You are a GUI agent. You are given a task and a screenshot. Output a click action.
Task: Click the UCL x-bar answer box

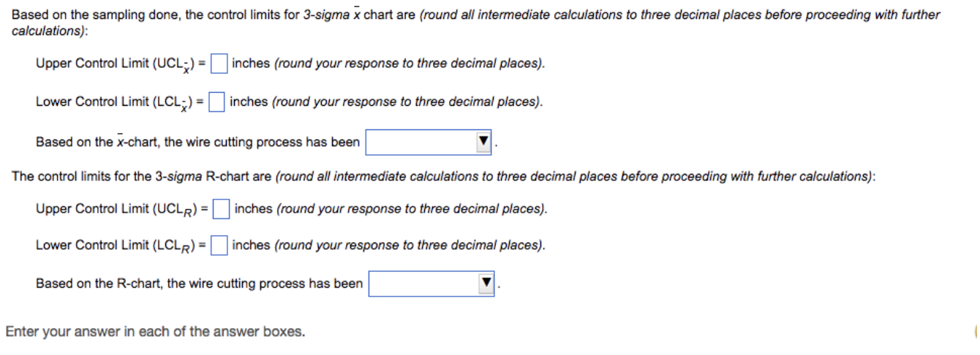tap(219, 64)
